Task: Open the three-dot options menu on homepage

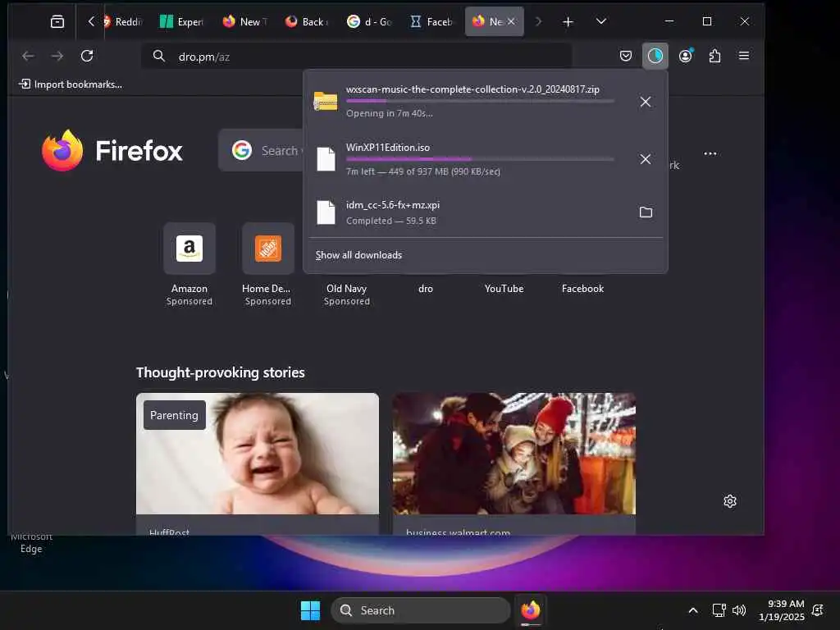Action: (x=710, y=153)
